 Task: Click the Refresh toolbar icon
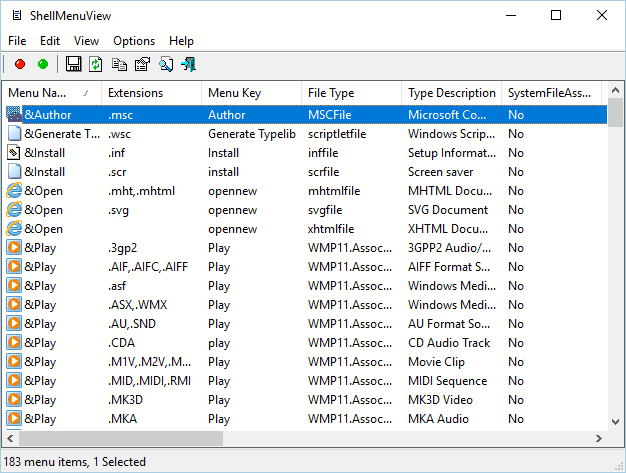[96, 64]
